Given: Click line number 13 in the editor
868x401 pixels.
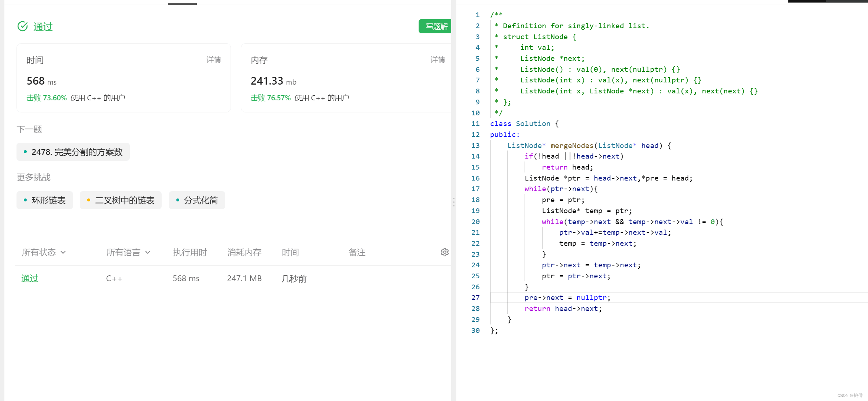Looking at the screenshot, I should 475,146.
